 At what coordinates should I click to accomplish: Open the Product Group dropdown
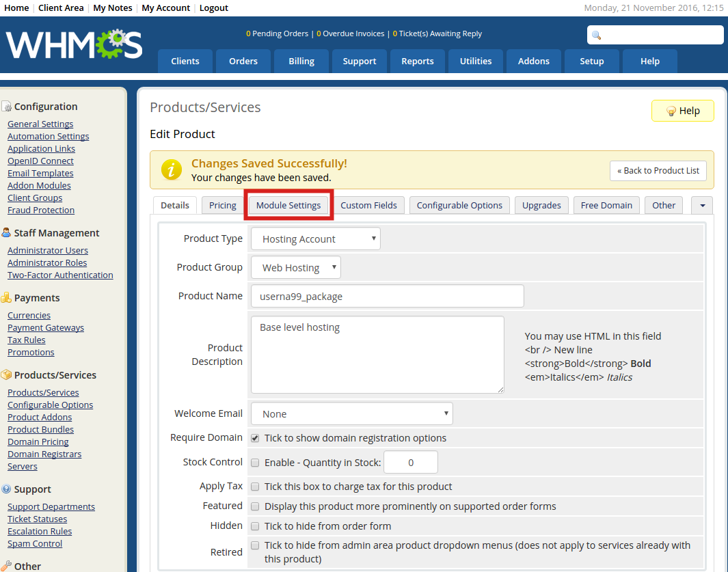pos(296,267)
